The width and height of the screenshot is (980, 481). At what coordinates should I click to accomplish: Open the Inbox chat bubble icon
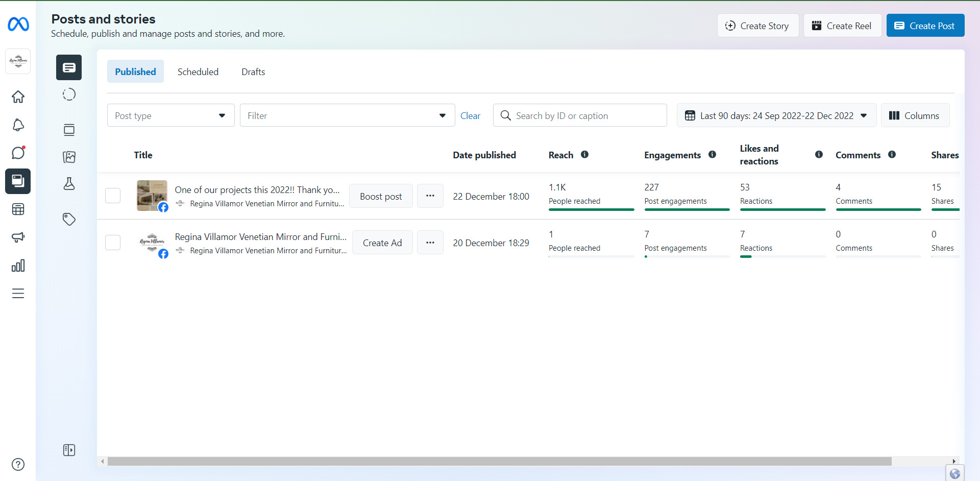[x=18, y=153]
